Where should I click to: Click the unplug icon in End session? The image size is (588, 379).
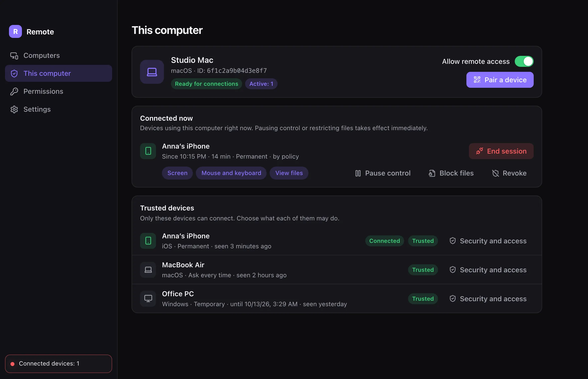point(480,151)
